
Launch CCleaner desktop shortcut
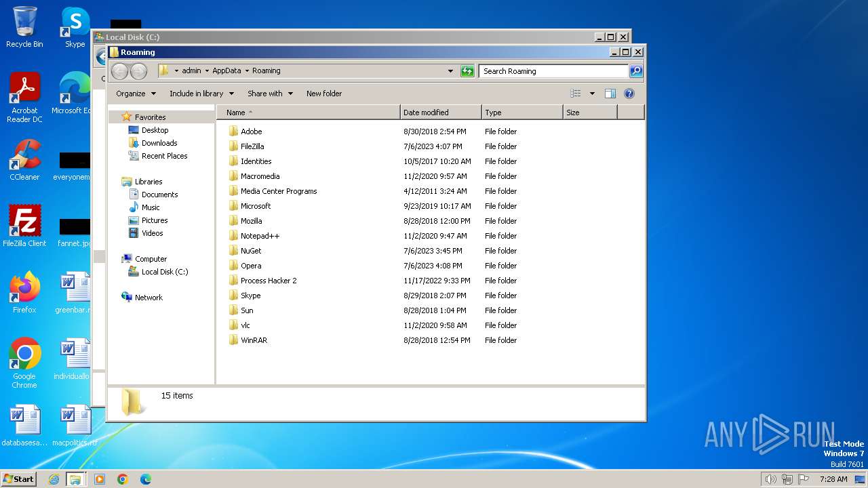24,161
